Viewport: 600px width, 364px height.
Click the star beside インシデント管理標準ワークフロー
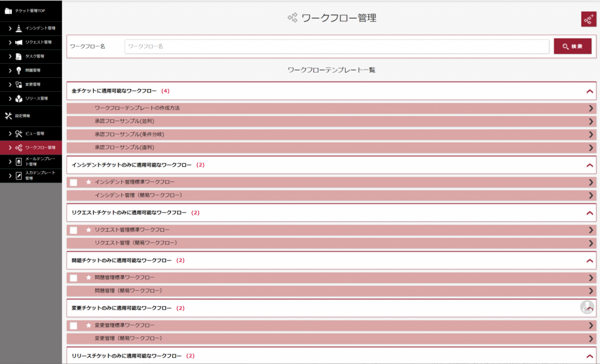tap(89, 182)
